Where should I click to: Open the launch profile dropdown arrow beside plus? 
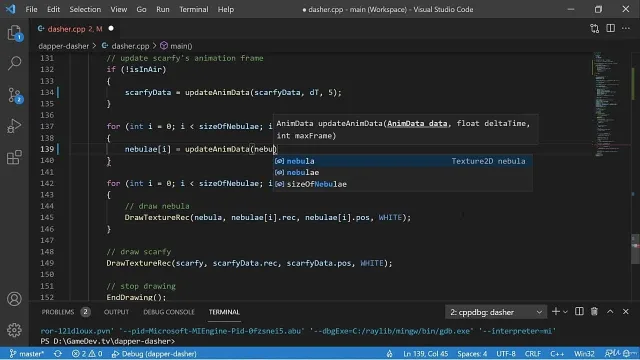565,312
